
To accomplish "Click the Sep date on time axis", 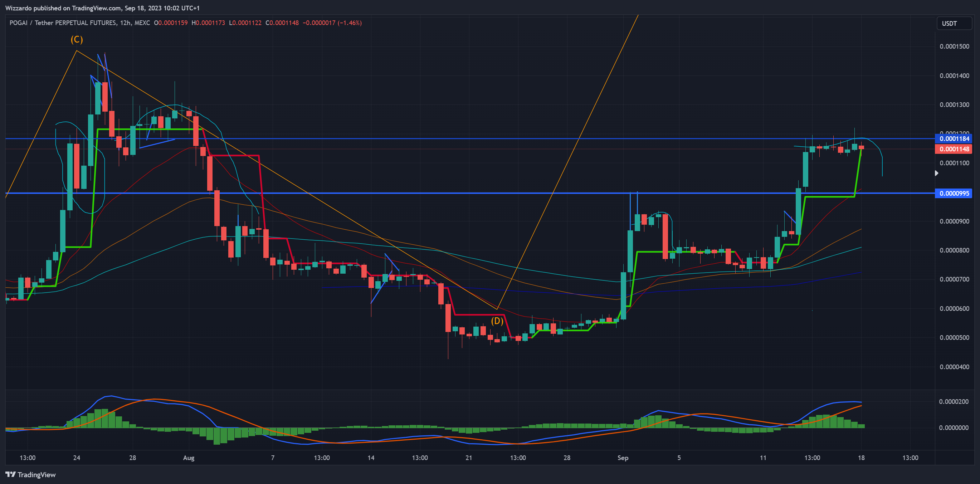I will (x=623, y=458).
